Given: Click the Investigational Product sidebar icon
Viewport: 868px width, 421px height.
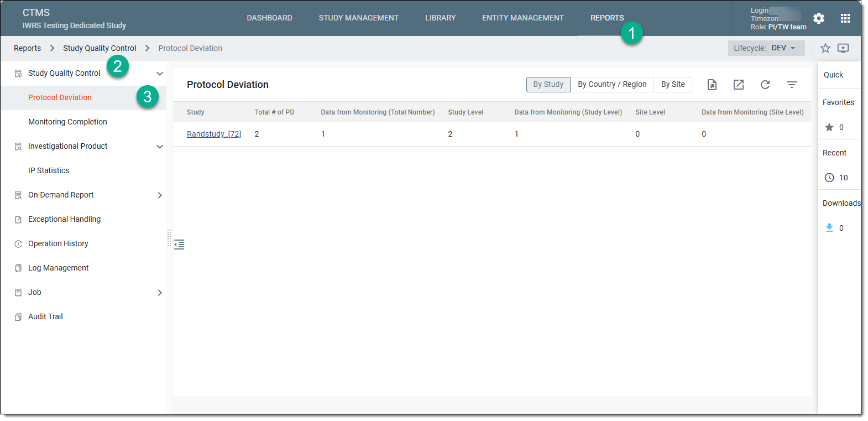Looking at the screenshot, I should point(18,146).
